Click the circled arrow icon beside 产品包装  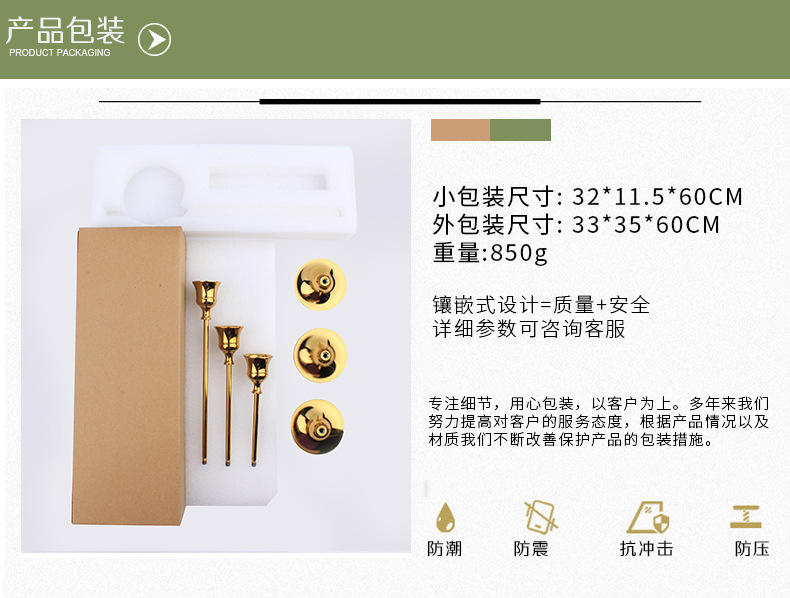(155, 39)
